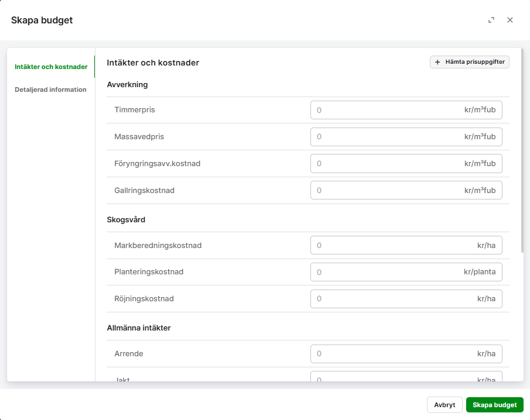
Task: Click the Jakt input field
Action: (387, 377)
